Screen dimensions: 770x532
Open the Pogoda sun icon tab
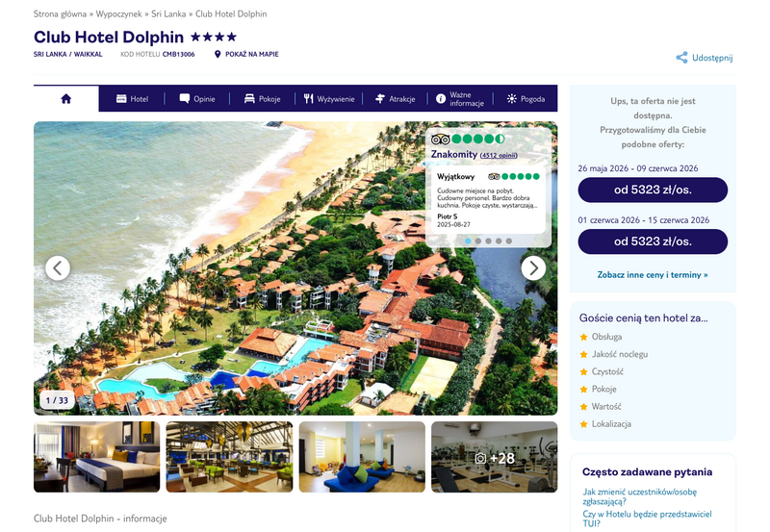526,99
